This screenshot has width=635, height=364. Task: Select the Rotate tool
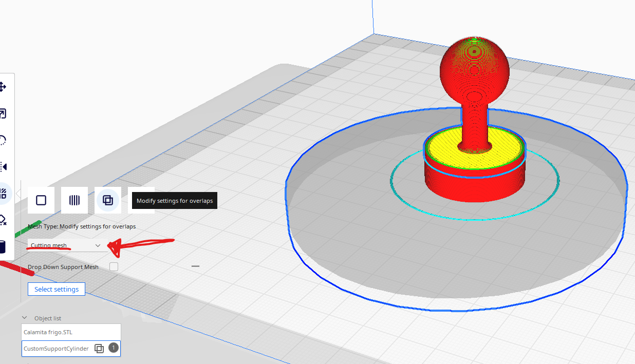tap(3, 140)
